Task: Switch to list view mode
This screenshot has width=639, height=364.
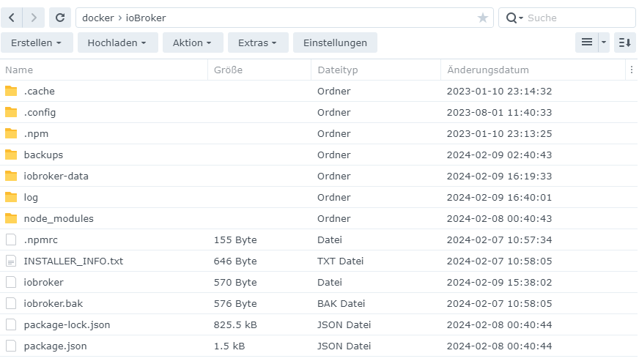Action: point(587,42)
